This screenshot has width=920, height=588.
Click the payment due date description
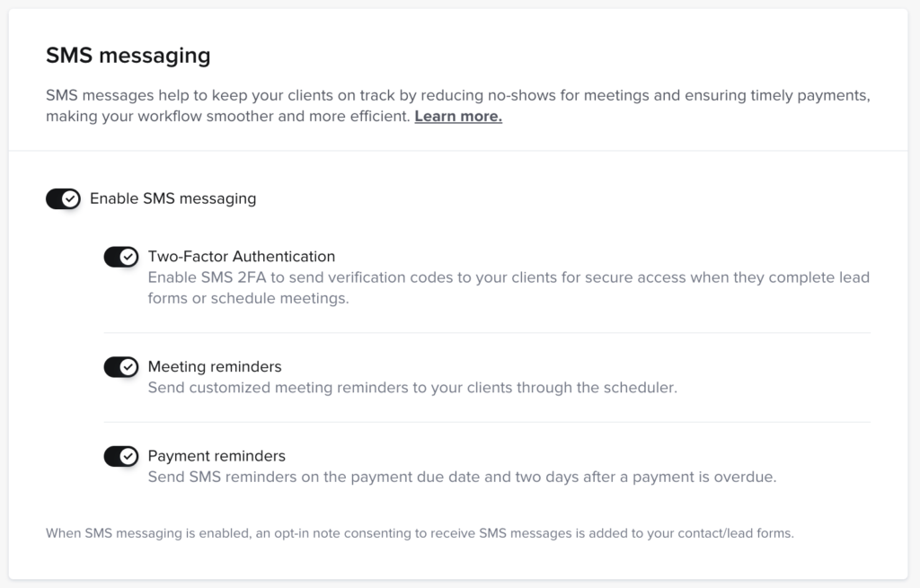tap(462, 478)
